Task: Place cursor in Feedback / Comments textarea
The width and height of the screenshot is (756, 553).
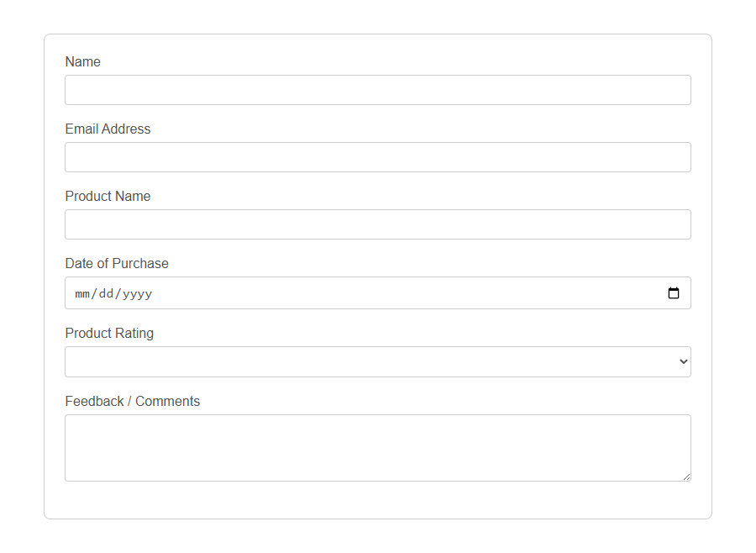Action: coord(378,447)
